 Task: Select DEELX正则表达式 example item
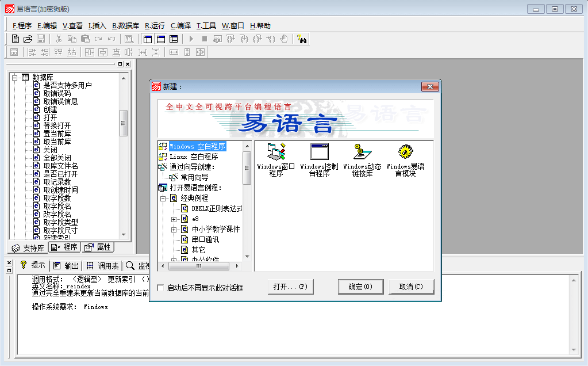point(217,208)
